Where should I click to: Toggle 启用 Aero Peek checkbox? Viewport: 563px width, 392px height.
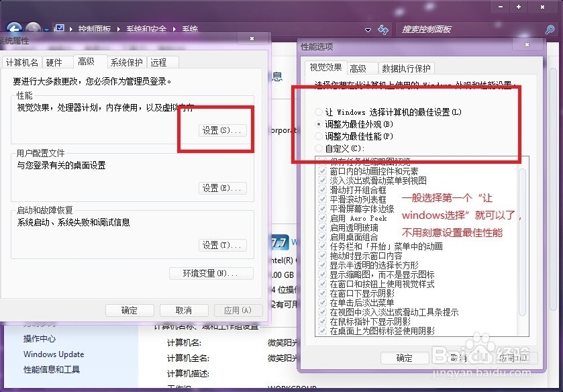pos(322,218)
